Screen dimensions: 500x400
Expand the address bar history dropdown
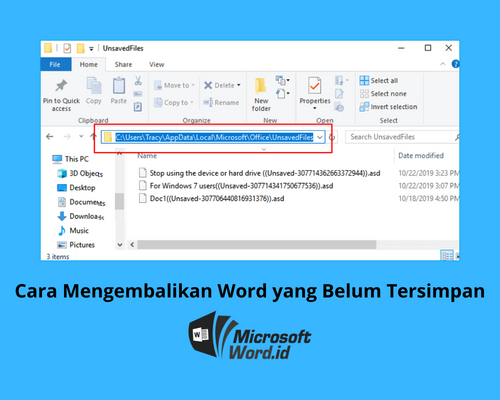(x=320, y=137)
